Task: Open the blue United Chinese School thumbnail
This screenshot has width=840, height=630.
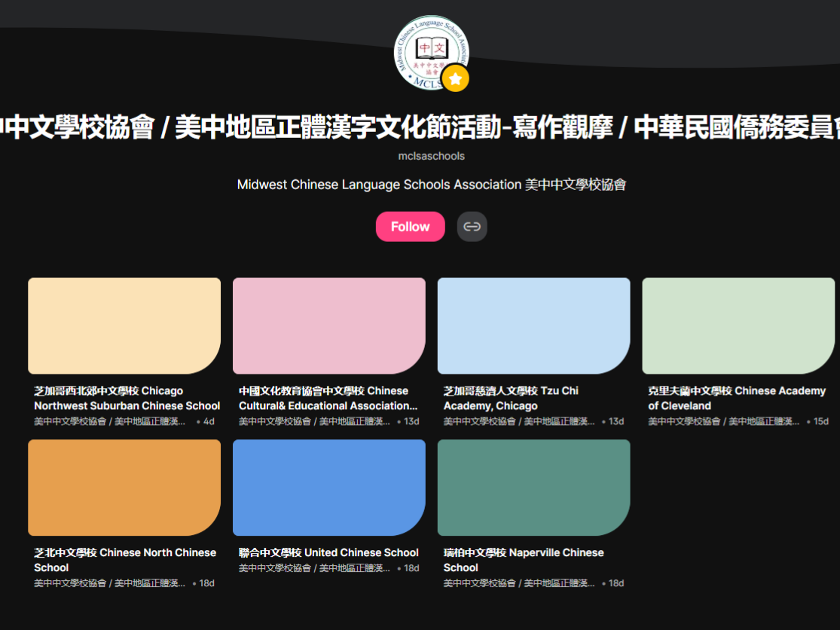Action: pos(328,488)
